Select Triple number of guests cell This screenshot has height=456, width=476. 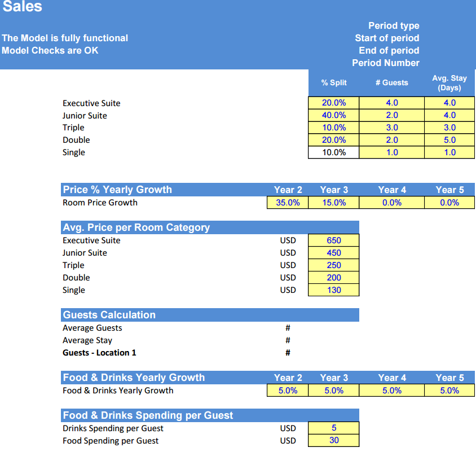(x=391, y=128)
